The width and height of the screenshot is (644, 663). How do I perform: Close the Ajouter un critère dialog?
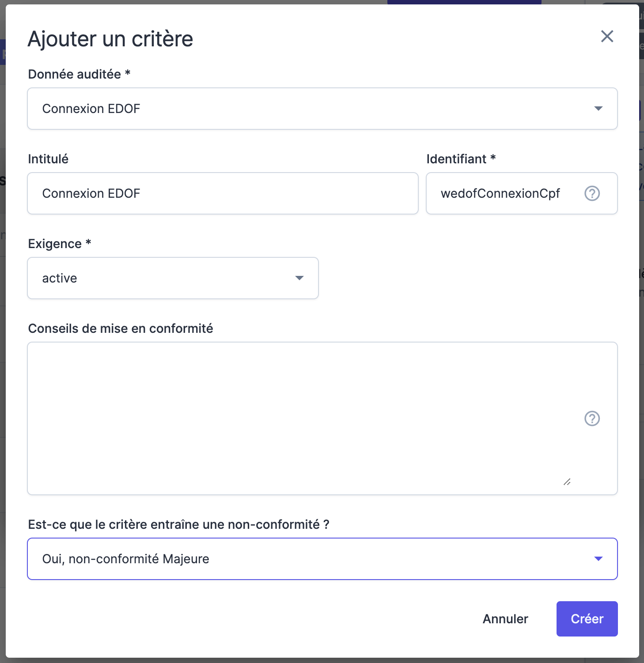tap(607, 37)
